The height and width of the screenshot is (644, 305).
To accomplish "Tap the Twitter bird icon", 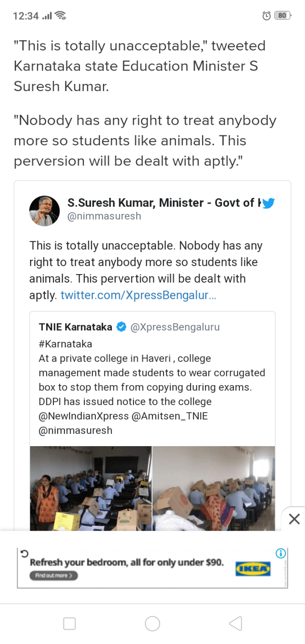I will coord(268,204).
